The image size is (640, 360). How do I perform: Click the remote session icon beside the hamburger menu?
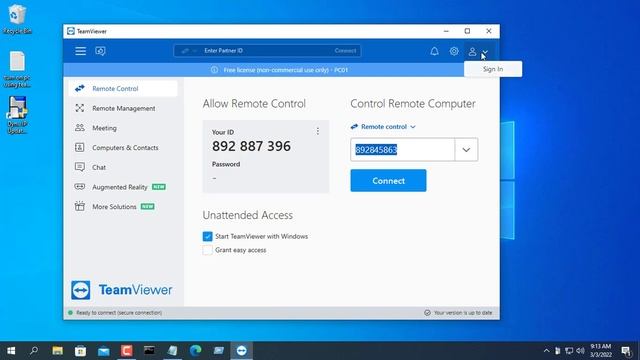click(100, 51)
